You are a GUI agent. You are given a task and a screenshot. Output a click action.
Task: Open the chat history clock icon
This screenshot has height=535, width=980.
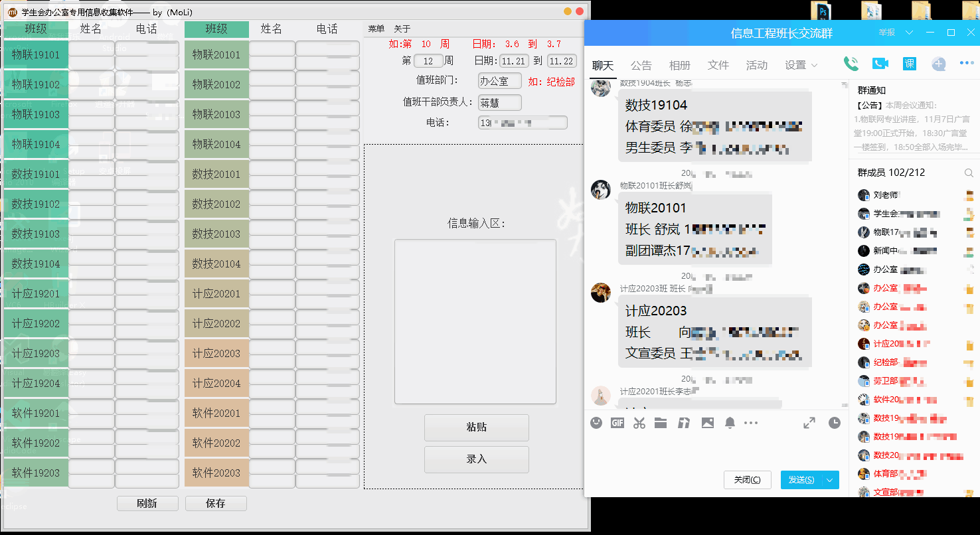(x=835, y=423)
